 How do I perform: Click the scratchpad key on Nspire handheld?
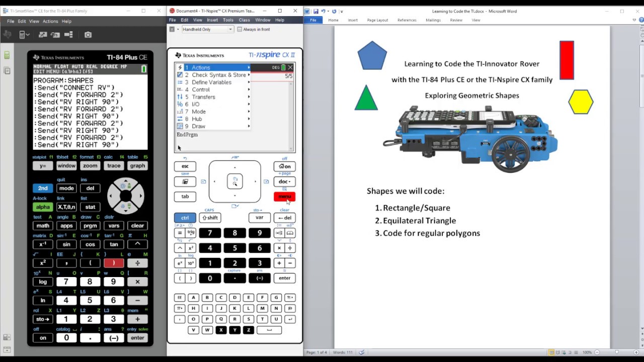(185, 182)
